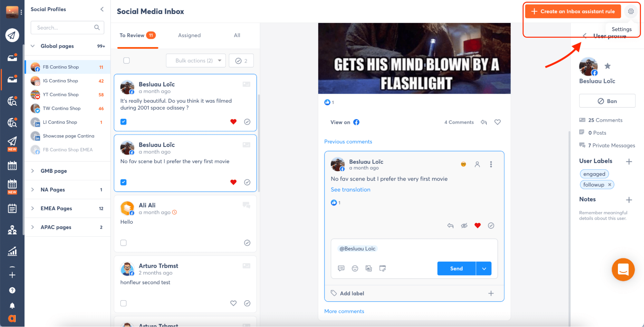The height and width of the screenshot is (327, 644).
Task: Switch to the Assigned tab
Action: point(189,35)
